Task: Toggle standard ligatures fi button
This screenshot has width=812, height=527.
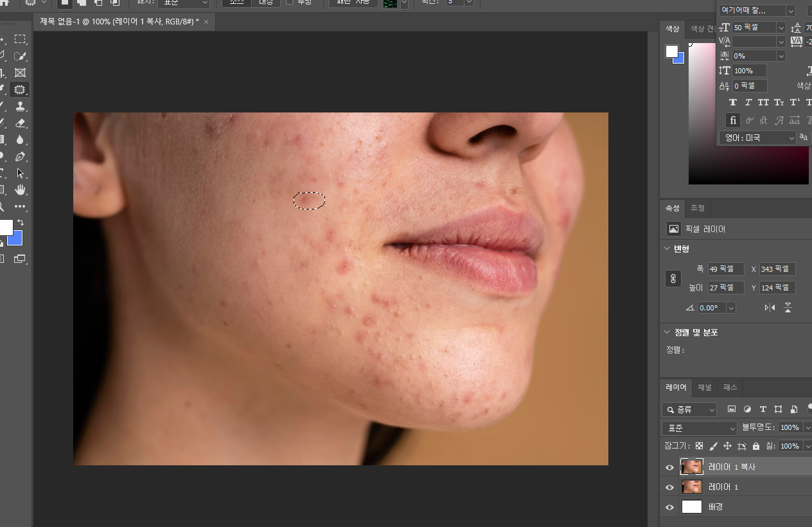Action: (733, 120)
